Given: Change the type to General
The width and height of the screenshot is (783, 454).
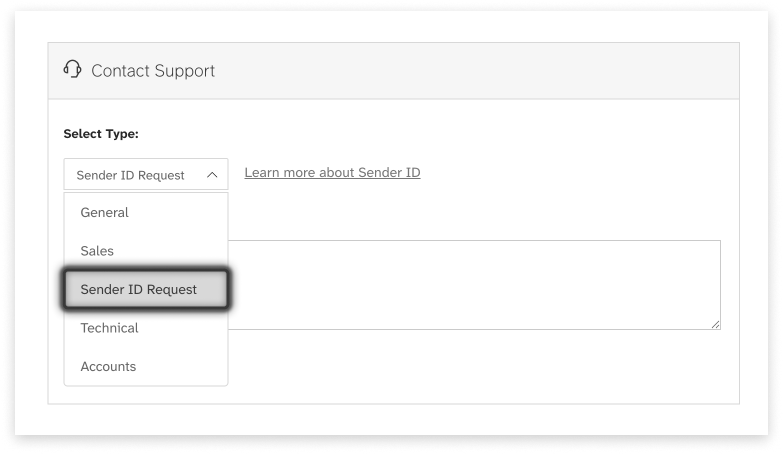Looking at the screenshot, I should pyautogui.click(x=105, y=213).
